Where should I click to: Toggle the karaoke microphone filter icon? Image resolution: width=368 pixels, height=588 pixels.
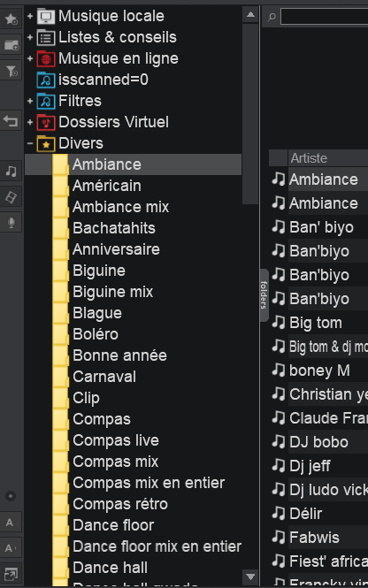click(11, 223)
